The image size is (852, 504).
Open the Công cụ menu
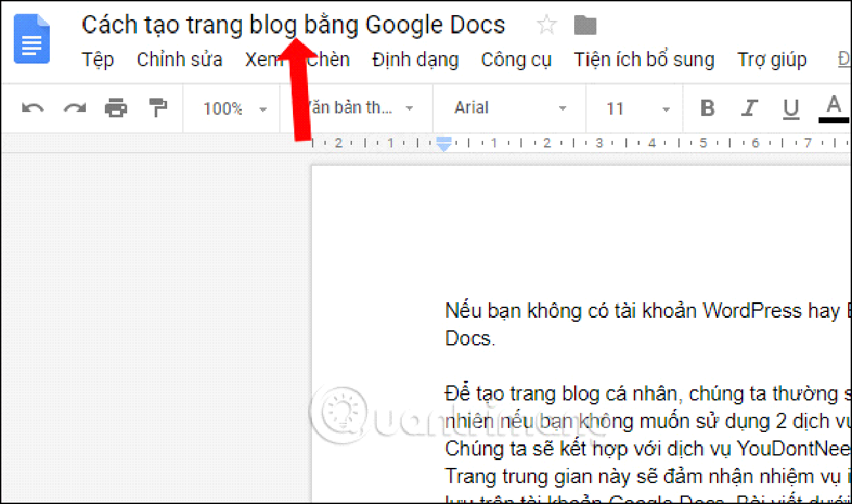click(516, 60)
